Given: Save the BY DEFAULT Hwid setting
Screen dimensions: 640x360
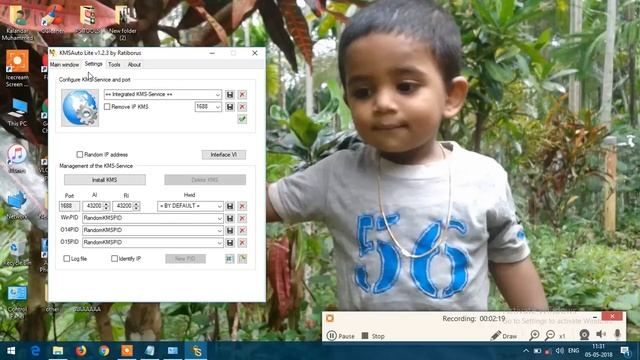Looking at the screenshot, I should [x=230, y=206].
